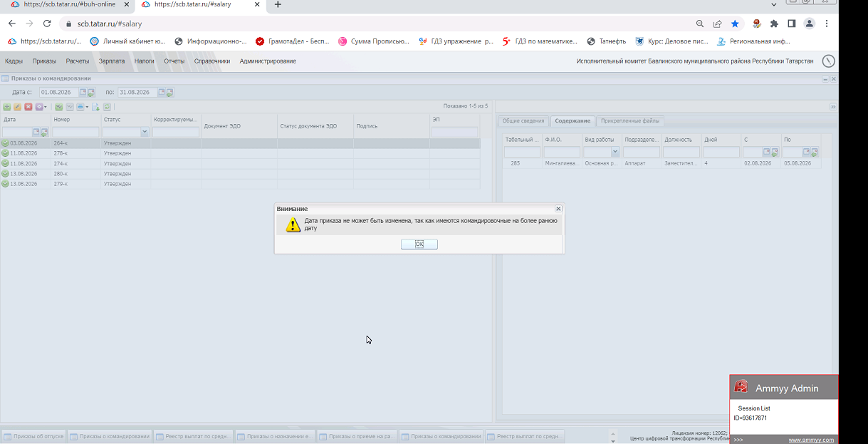This screenshot has width=868, height=444.
Task: Click the grey unapprove order icon
Action: (x=70, y=107)
